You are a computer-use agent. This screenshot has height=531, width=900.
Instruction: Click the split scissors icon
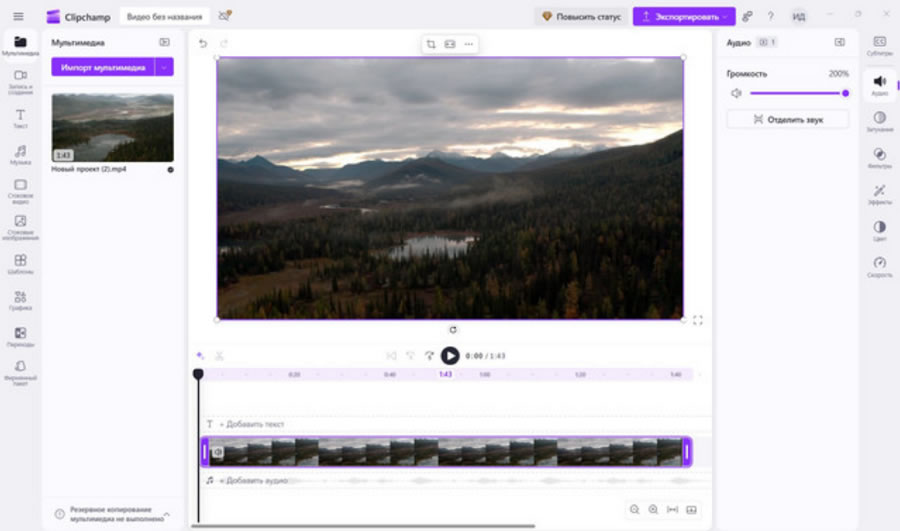[x=219, y=356]
